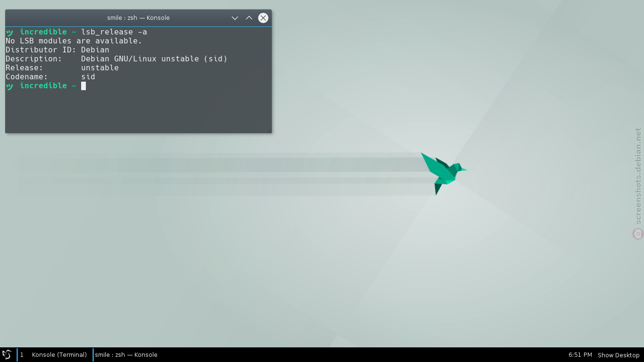Close the Konsole window
Screen dimensions: 644x362
(263, 18)
